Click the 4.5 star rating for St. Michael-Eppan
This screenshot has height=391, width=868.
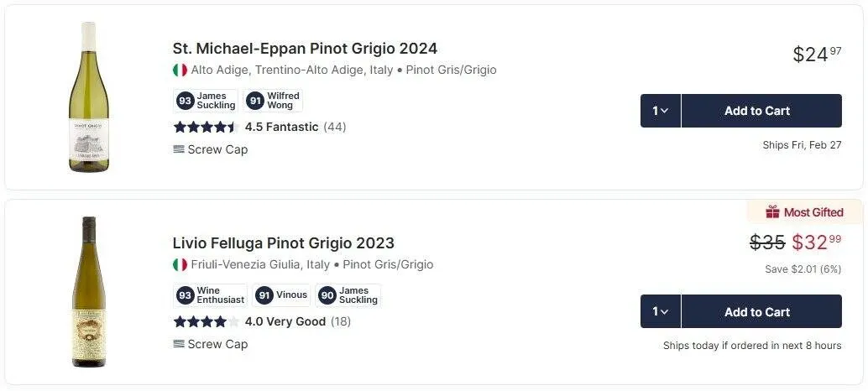[206, 127]
